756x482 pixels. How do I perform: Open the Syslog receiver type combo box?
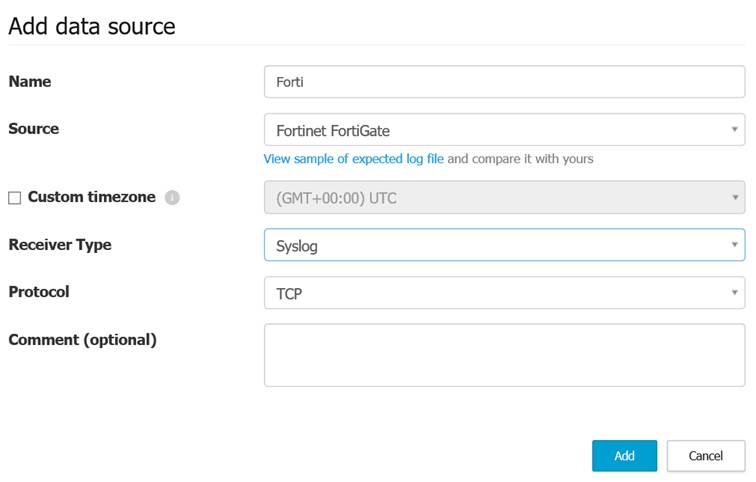[504, 245]
